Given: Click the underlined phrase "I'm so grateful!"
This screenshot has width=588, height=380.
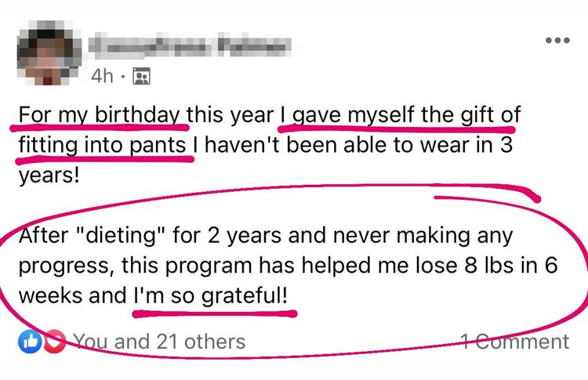Looking at the screenshot, I should tap(213, 299).
